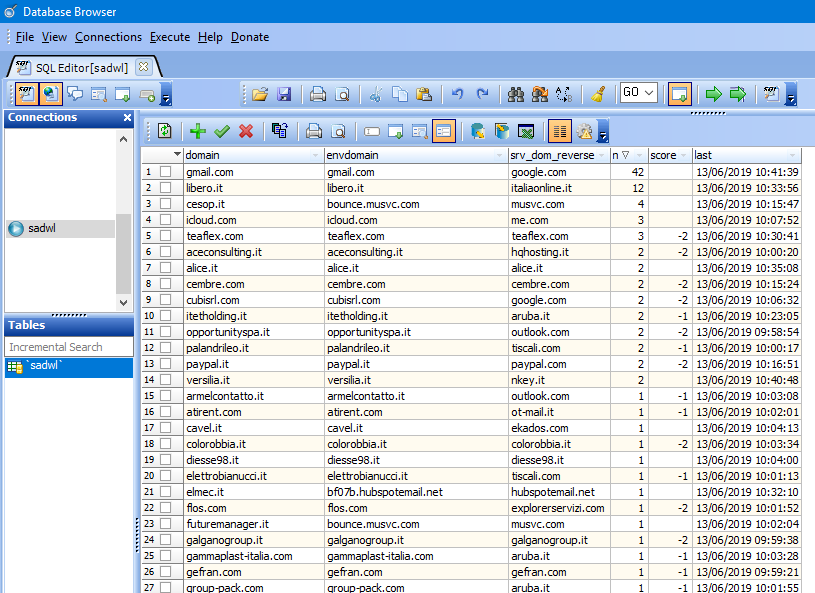Open the Donate menu
Screen dimensions: 815x593
[250, 37]
